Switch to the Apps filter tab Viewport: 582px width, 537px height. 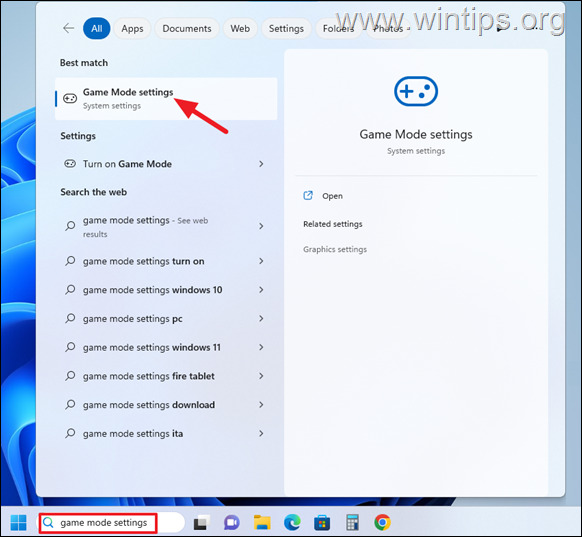132,29
